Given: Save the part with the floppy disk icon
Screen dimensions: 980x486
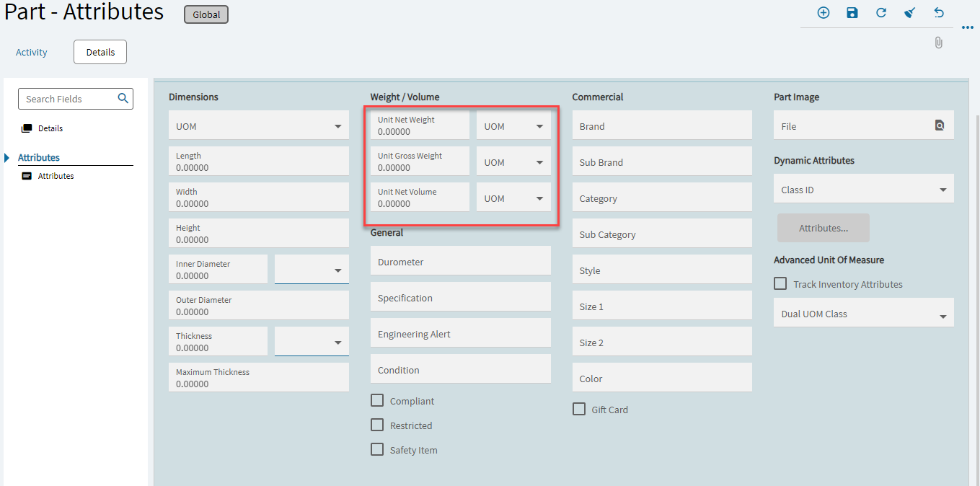Looking at the screenshot, I should (x=852, y=13).
